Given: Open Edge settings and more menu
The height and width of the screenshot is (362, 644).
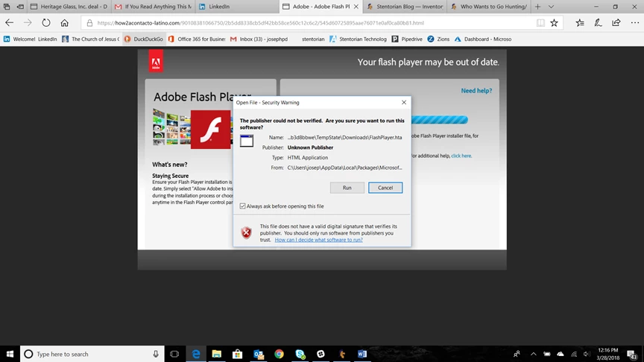Looking at the screenshot, I should pyautogui.click(x=634, y=23).
